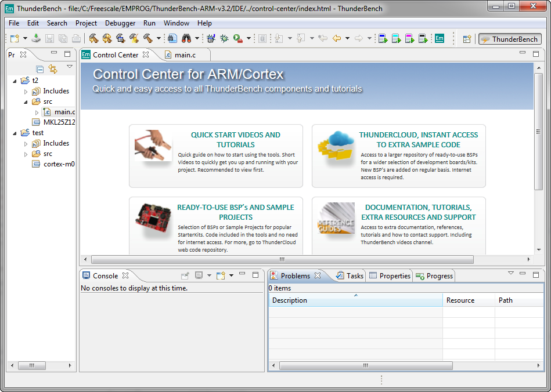The width and height of the screenshot is (551, 392).
Task: Open the Debugger menu
Action: coord(120,23)
